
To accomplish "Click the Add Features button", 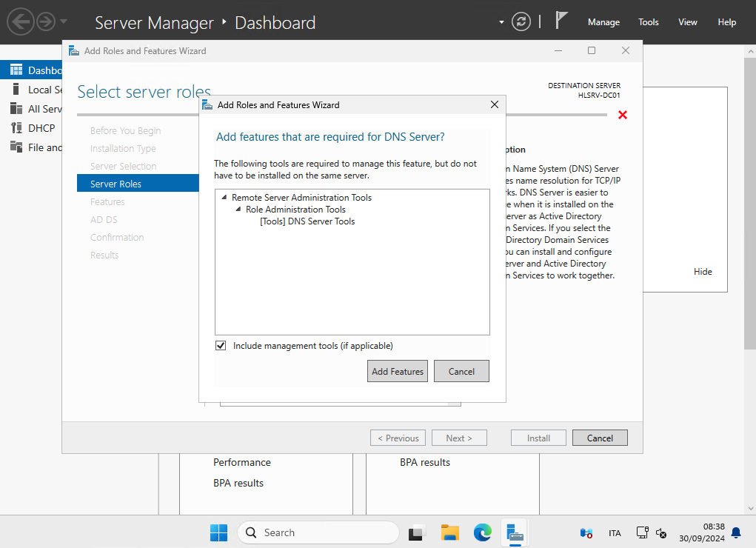I will [398, 371].
